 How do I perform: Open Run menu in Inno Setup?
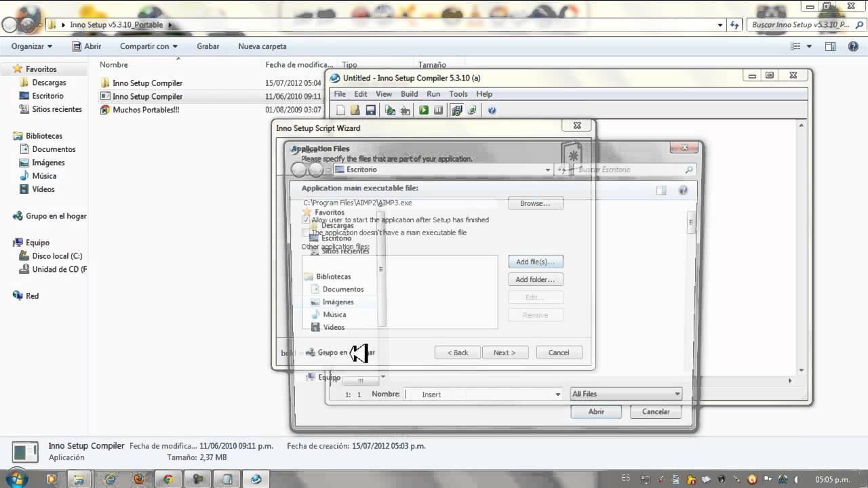coord(433,94)
